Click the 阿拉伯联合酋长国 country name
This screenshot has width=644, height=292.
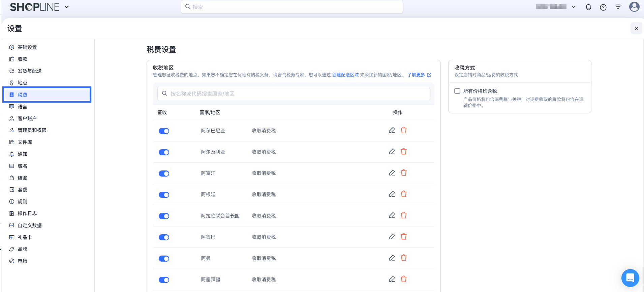pyautogui.click(x=220, y=216)
